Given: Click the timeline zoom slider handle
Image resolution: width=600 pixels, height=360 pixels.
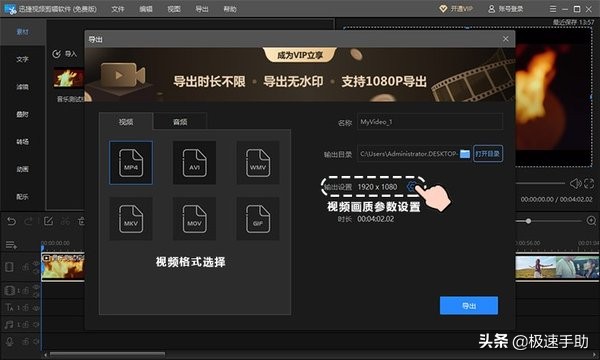Looking at the screenshot, I should pos(528,221).
